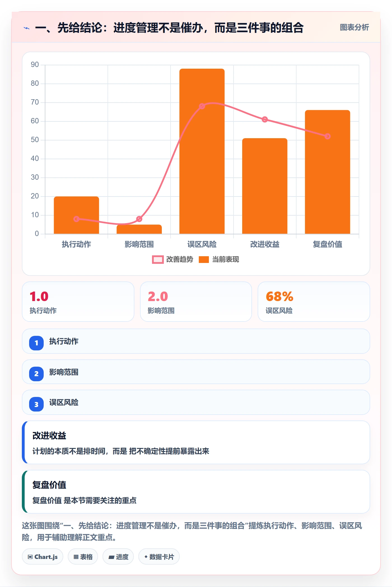Click the trend line point on 执行动作 bar
The width and height of the screenshot is (392, 587).
pos(76,219)
